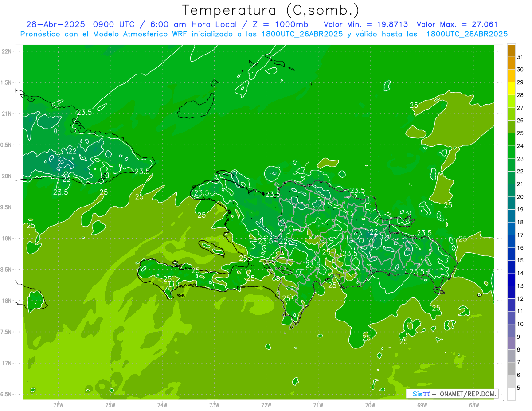Click the legend value 10

[520, 324]
